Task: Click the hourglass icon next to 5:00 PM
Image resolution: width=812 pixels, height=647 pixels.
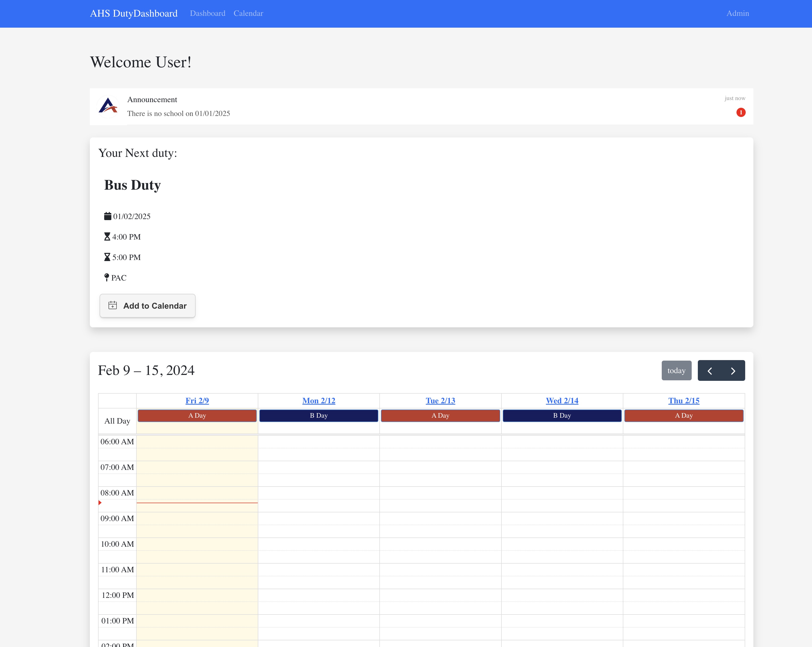Action: click(x=107, y=257)
